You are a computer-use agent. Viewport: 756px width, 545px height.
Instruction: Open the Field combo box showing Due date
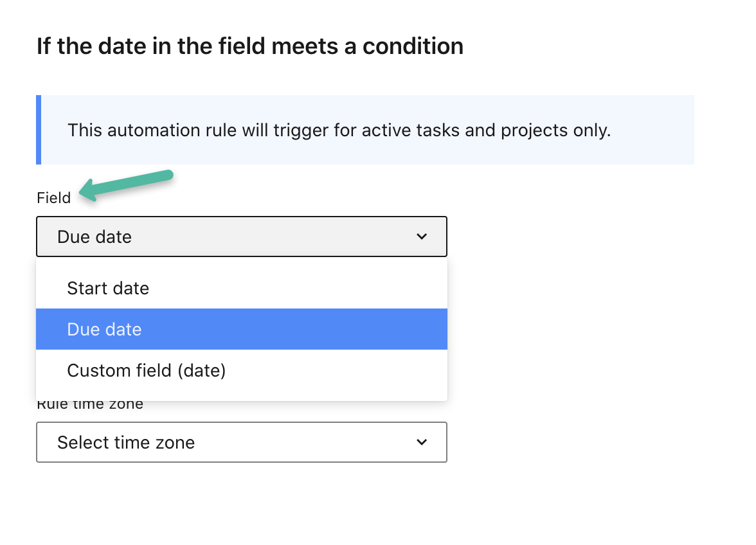click(x=241, y=237)
